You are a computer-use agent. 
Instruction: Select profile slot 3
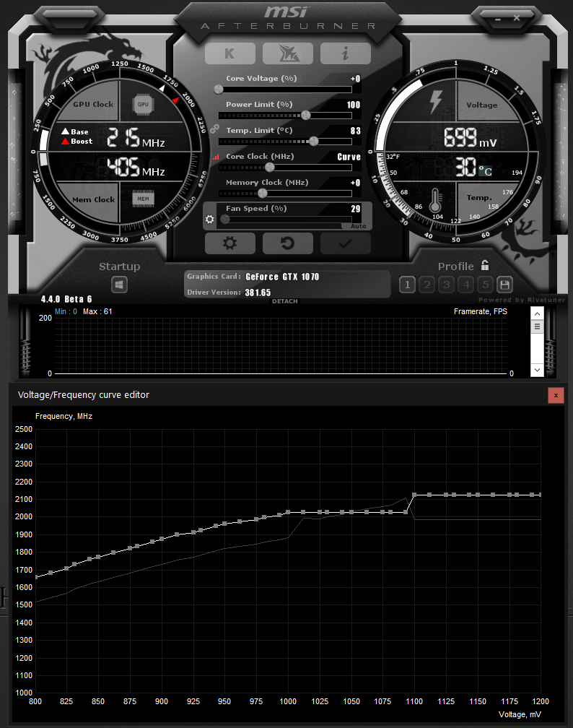coord(446,285)
